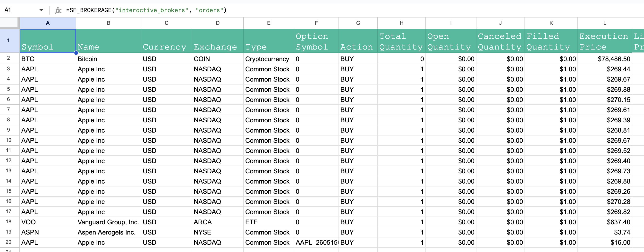Open the Name Box dropdown arrow

41,10
